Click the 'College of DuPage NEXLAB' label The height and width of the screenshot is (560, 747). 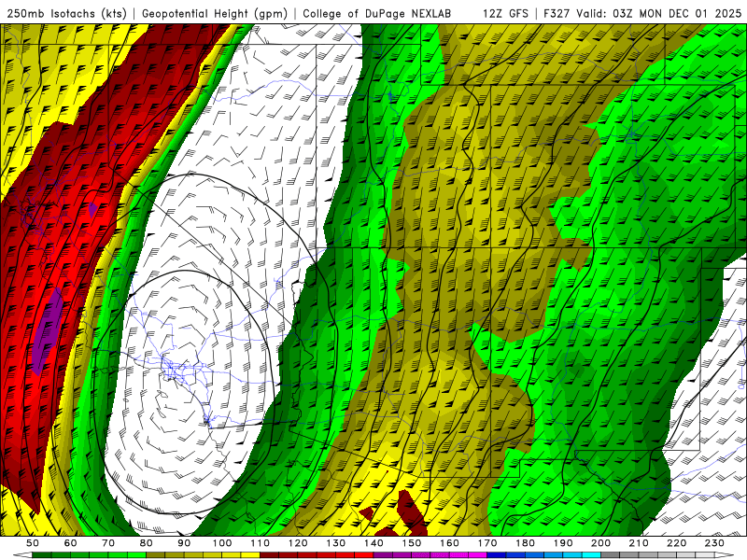(377, 13)
